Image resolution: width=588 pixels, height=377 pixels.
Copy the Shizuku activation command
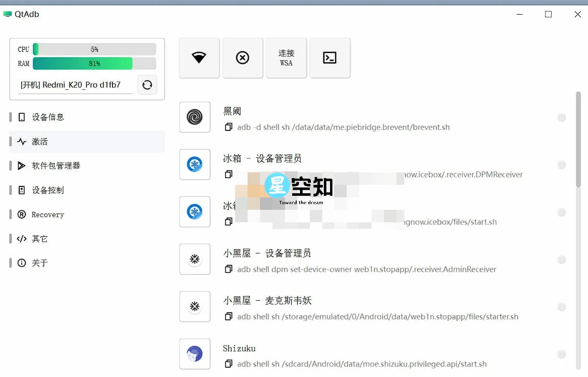[x=228, y=364]
